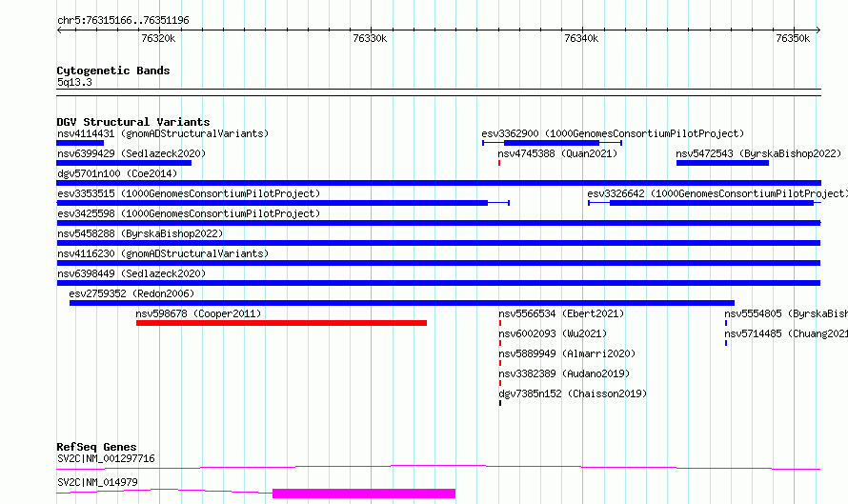This screenshot has width=848, height=504.
Task: Select the nsv5472543 blue variant bar
Action: tap(722, 163)
